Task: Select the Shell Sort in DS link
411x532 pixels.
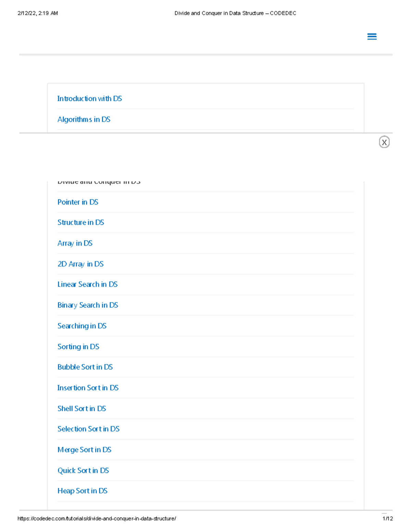Action: tap(82, 409)
